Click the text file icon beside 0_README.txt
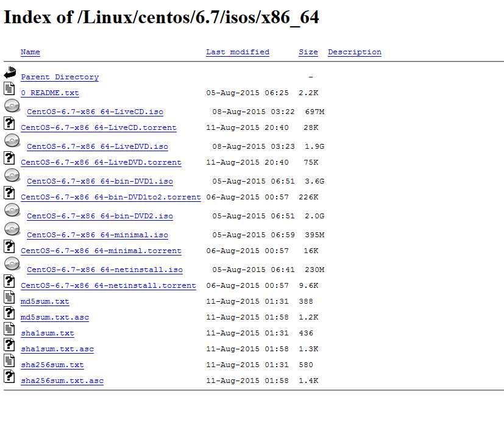 click(9, 88)
